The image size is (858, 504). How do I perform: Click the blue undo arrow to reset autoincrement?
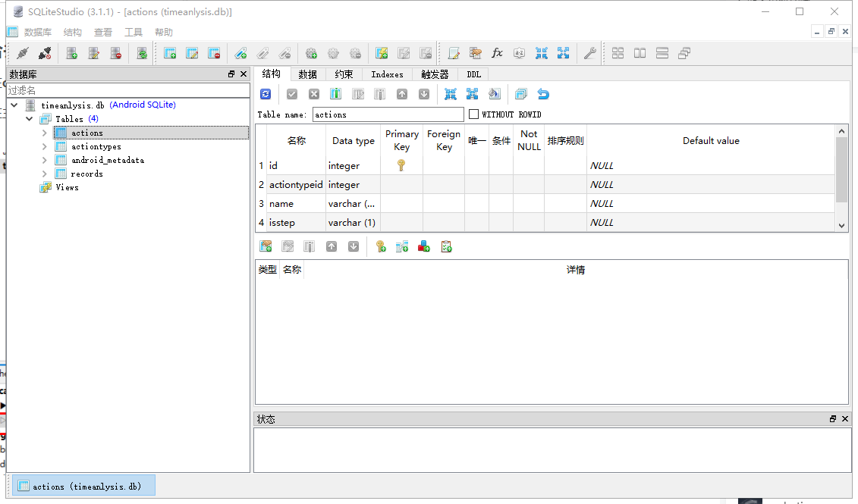pos(543,94)
